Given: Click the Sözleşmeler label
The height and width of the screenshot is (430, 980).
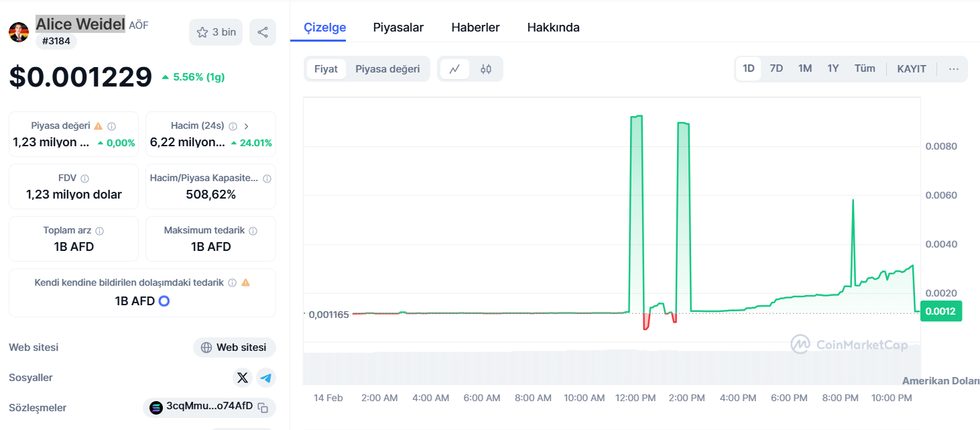Looking at the screenshot, I should click(38, 408).
